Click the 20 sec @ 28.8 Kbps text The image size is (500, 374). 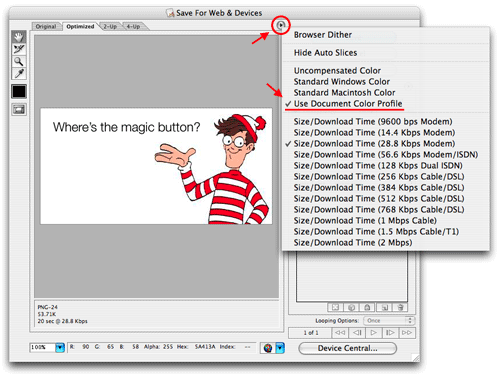click(63, 321)
